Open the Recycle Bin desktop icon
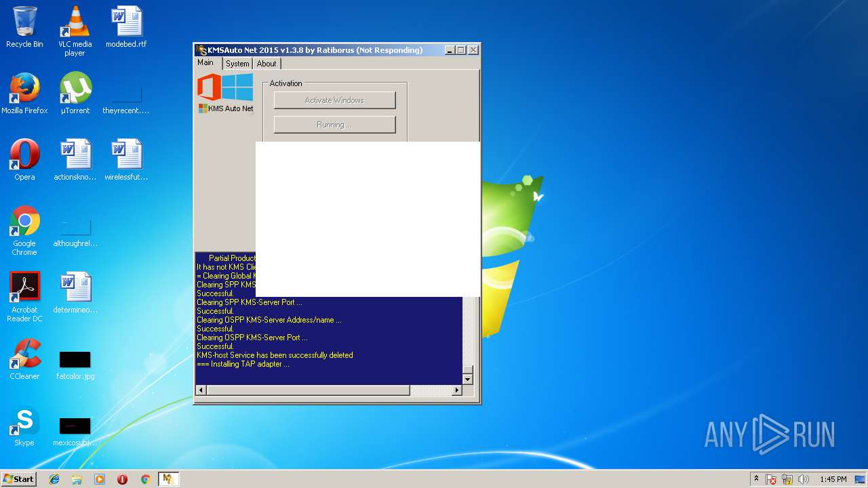The width and height of the screenshot is (868, 488). point(24,27)
